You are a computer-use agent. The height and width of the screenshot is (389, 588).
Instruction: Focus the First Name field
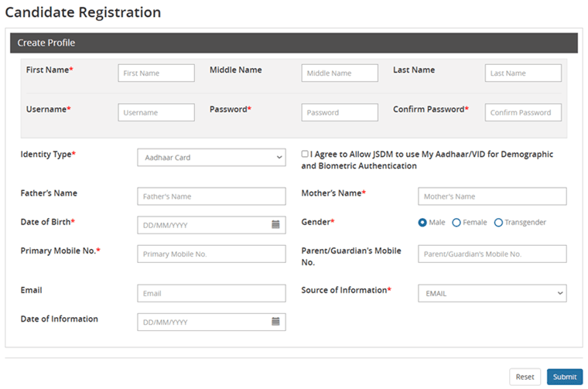(x=156, y=73)
